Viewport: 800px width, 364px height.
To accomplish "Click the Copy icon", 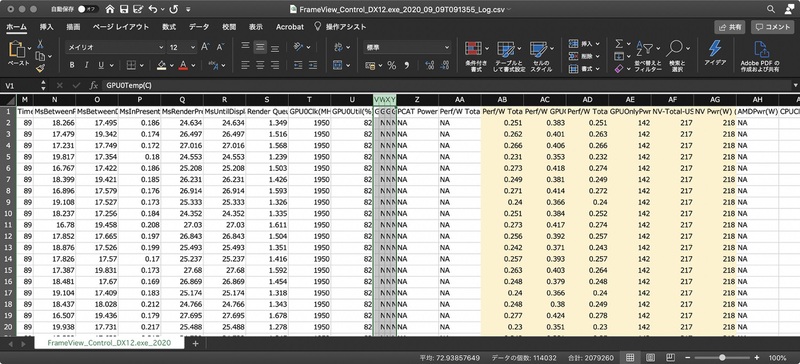I will pos(39,56).
